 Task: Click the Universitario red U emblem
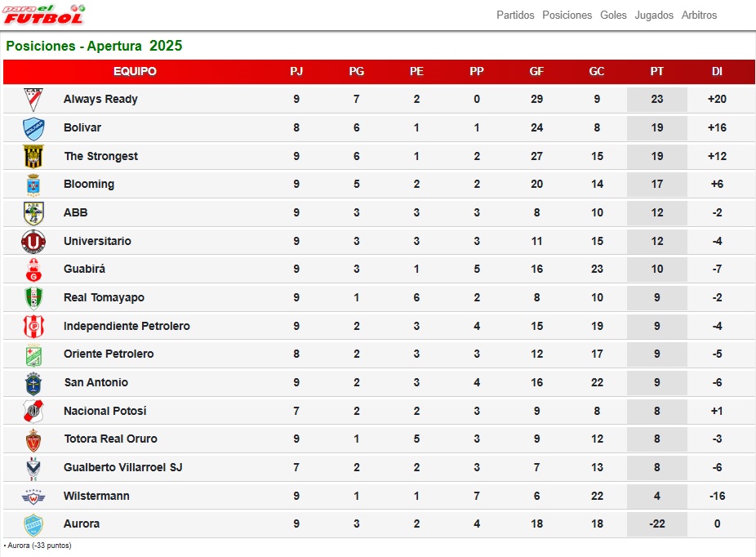33,241
